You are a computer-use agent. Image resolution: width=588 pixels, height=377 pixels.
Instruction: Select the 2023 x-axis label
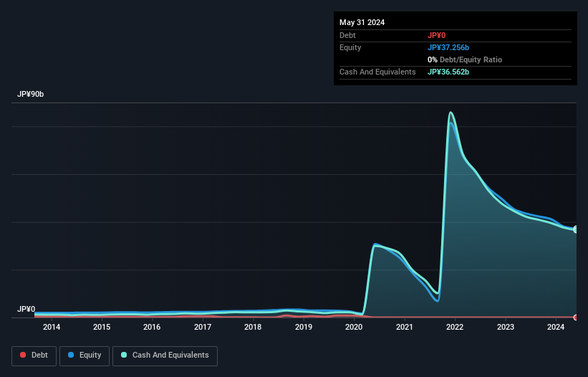(x=506, y=327)
